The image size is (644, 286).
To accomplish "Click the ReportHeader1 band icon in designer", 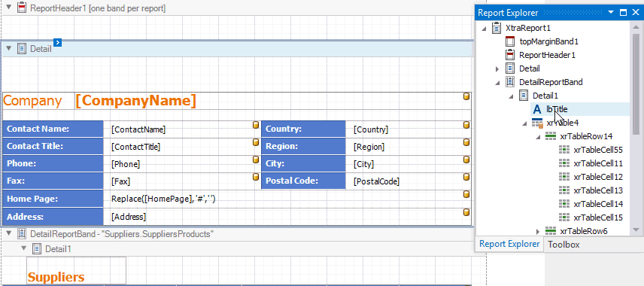I will (22, 8).
